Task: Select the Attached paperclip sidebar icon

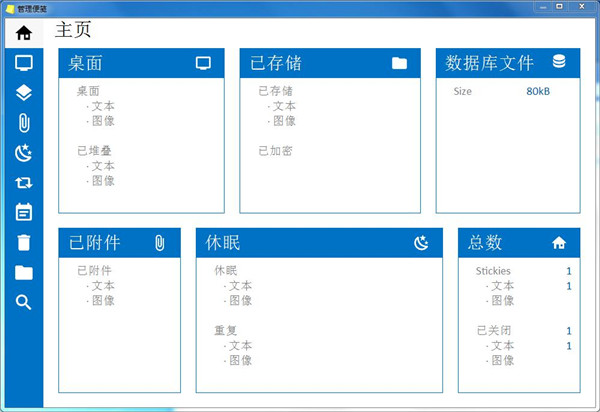Action: (x=24, y=123)
